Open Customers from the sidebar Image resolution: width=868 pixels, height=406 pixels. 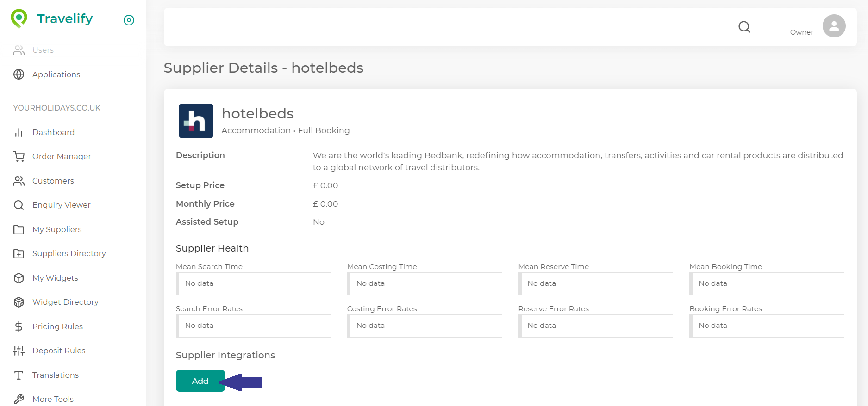point(53,181)
